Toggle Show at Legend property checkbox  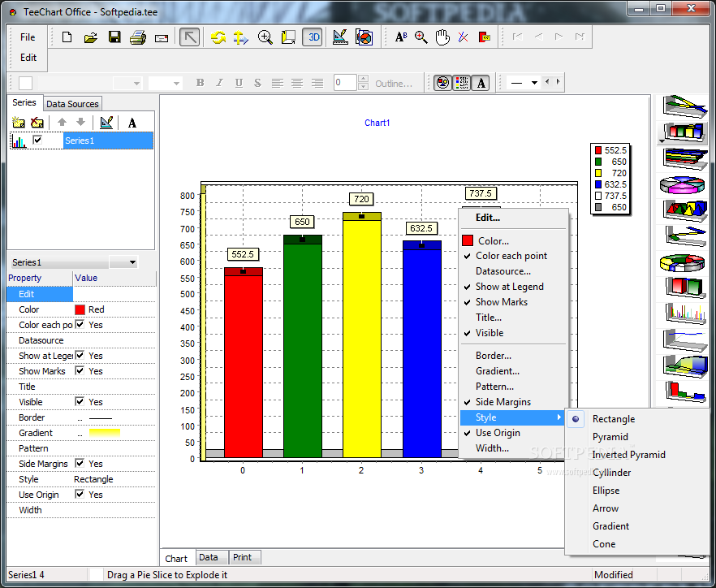pyautogui.click(x=80, y=355)
